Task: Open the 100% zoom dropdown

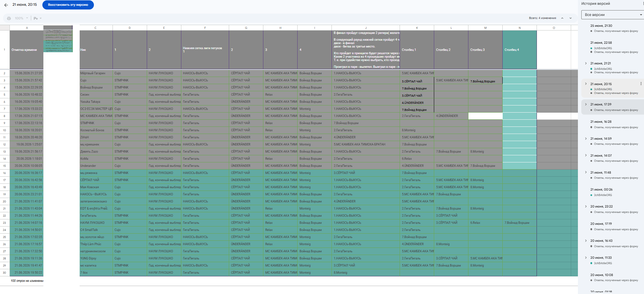Action: point(21,18)
